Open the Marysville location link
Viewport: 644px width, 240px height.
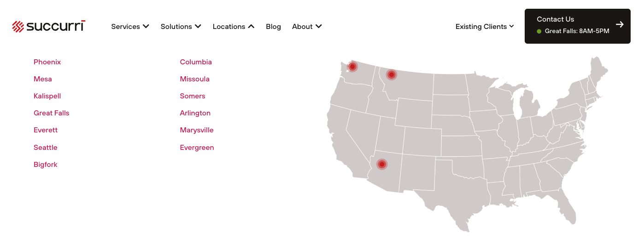coord(197,130)
